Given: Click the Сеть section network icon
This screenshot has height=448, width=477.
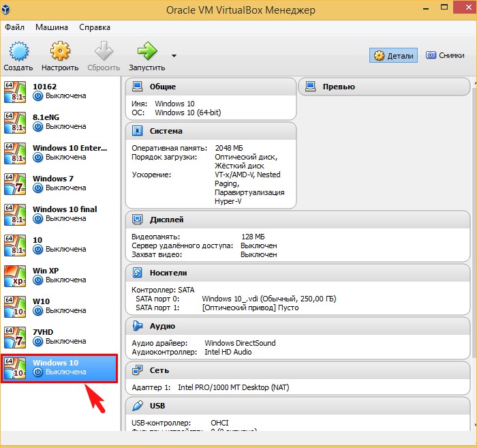Looking at the screenshot, I should 137,370.
